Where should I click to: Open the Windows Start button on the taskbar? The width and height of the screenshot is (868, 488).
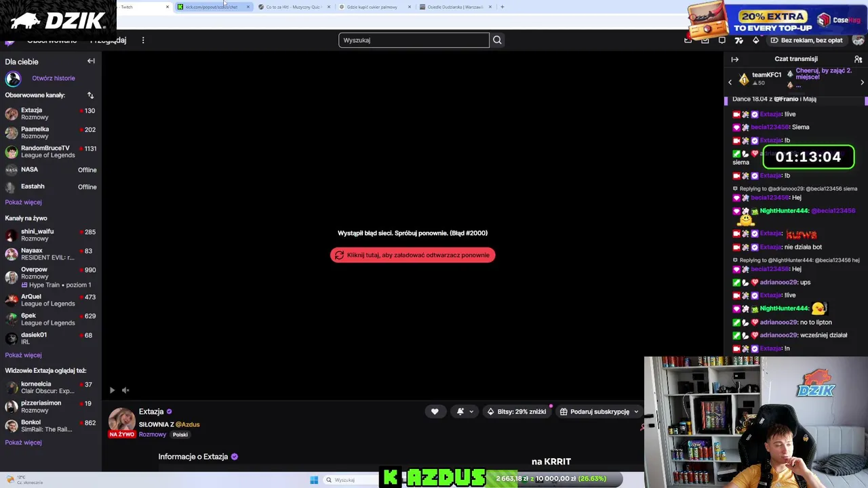coord(314,480)
